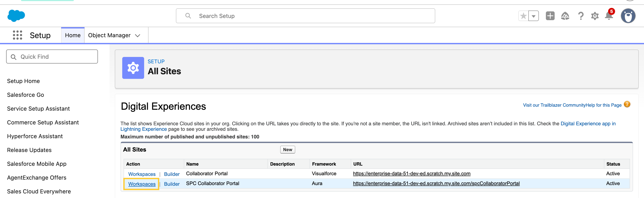Open Hyperforce Assistant
Image resolution: width=644 pixels, height=198 pixels.
click(35, 136)
